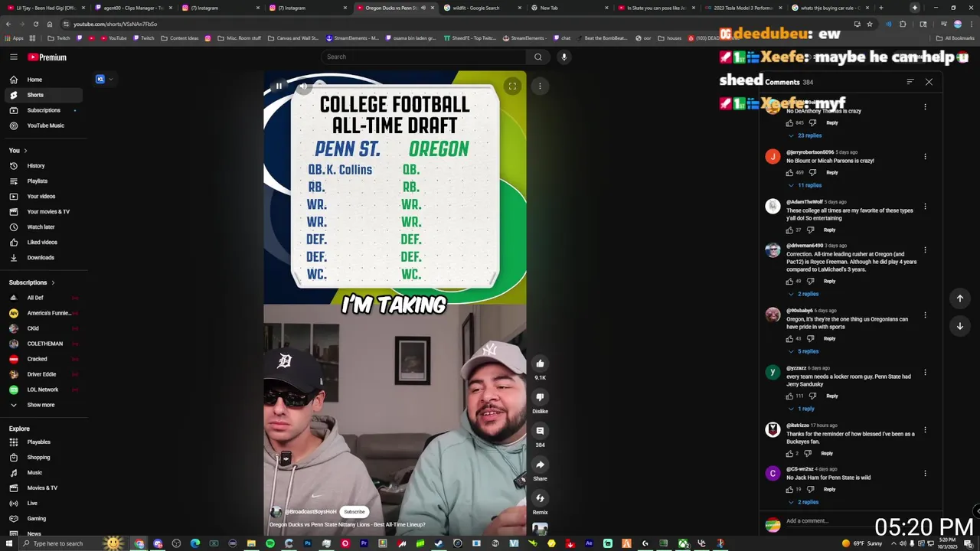
Task: Open watch History
Action: click(x=43, y=166)
